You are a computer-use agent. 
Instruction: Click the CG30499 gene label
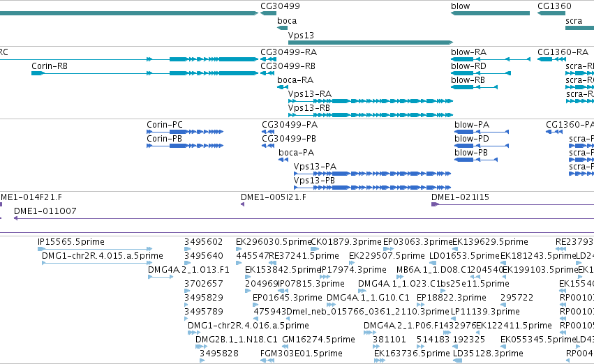point(280,6)
